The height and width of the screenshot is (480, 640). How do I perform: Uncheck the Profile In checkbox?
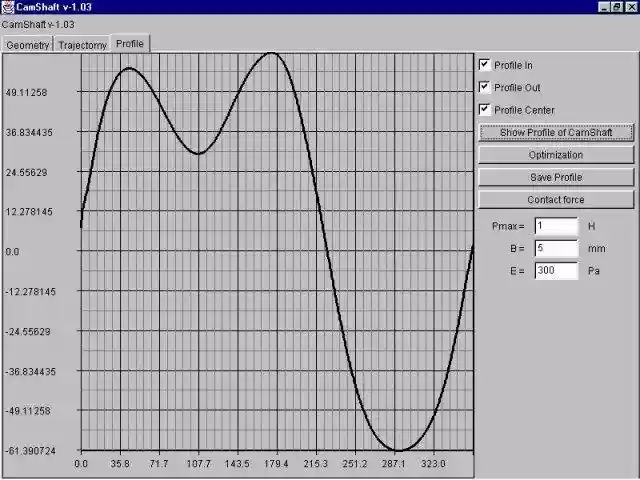pos(486,65)
